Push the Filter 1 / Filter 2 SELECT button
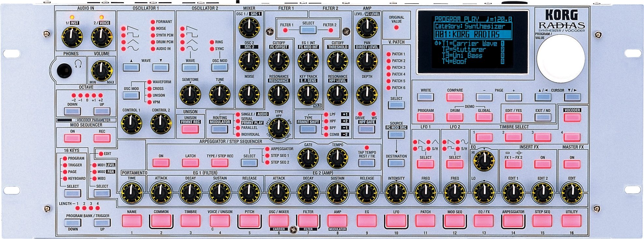644x239 pixels. coord(308,30)
